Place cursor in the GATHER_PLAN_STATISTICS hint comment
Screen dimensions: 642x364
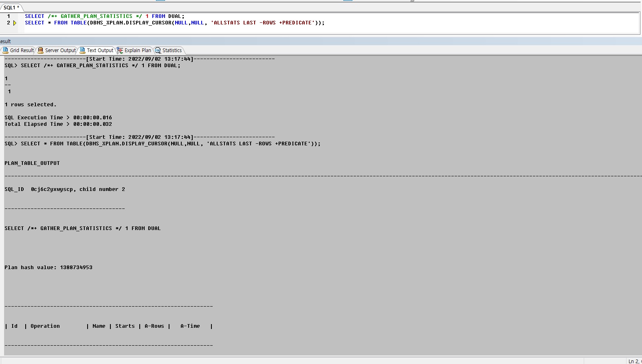(96, 16)
